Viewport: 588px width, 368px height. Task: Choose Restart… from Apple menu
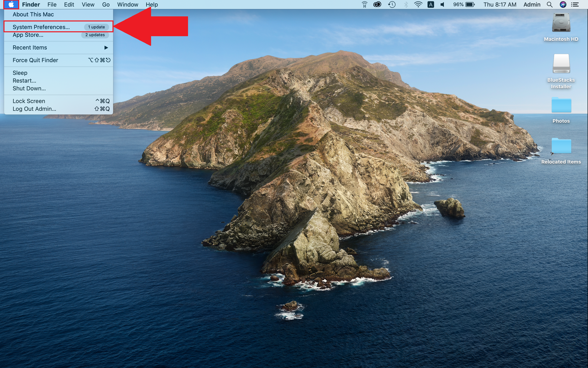[59, 81]
